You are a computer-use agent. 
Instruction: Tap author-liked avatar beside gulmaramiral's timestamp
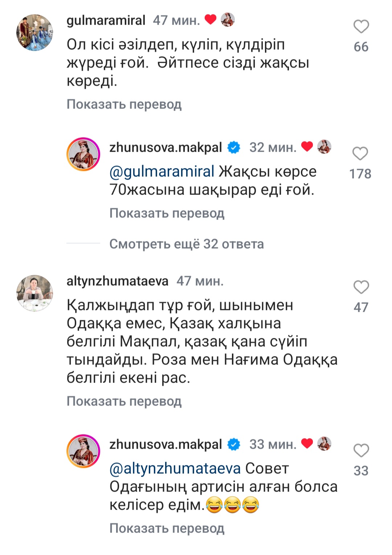pyautogui.click(x=228, y=20)
